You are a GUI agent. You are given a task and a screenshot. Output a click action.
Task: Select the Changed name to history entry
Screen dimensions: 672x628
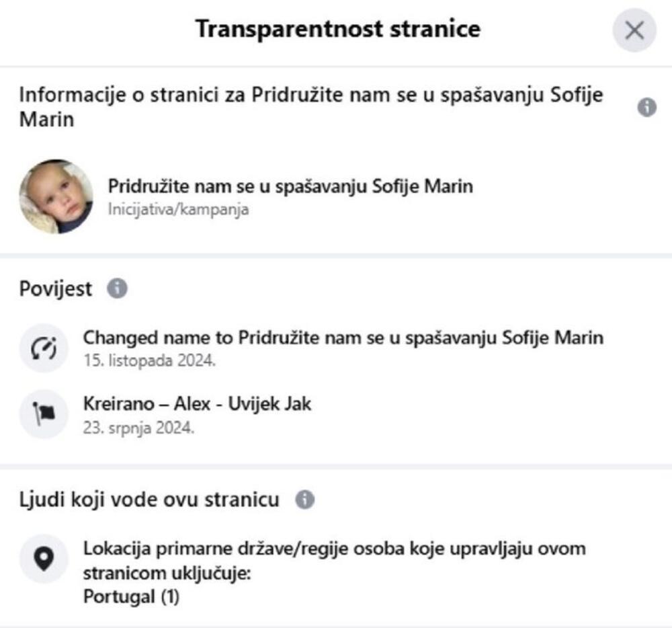click(x=343, y=337)
